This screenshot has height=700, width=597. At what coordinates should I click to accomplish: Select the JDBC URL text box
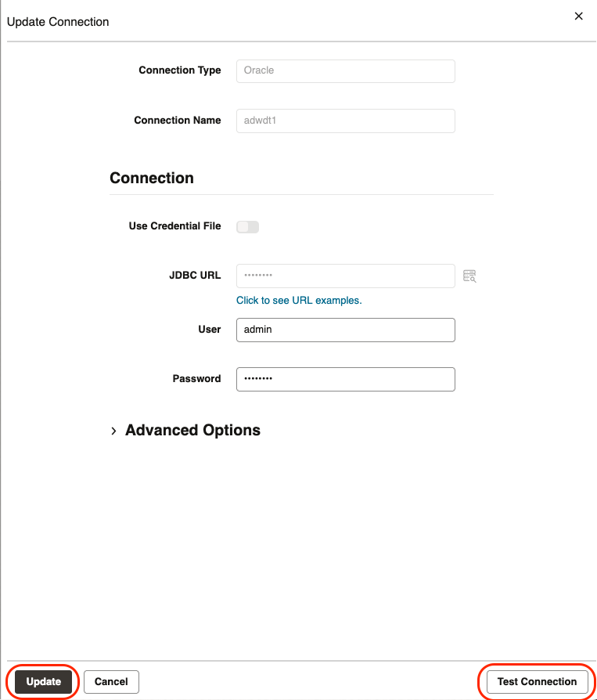[345, 276]
